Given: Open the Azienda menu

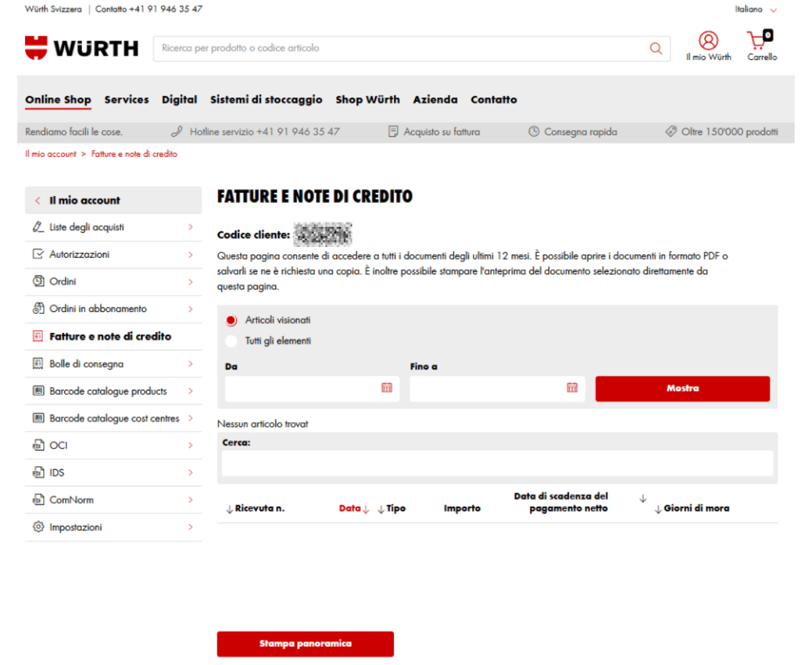Looking at the screenshot, I should pos(435,99).
